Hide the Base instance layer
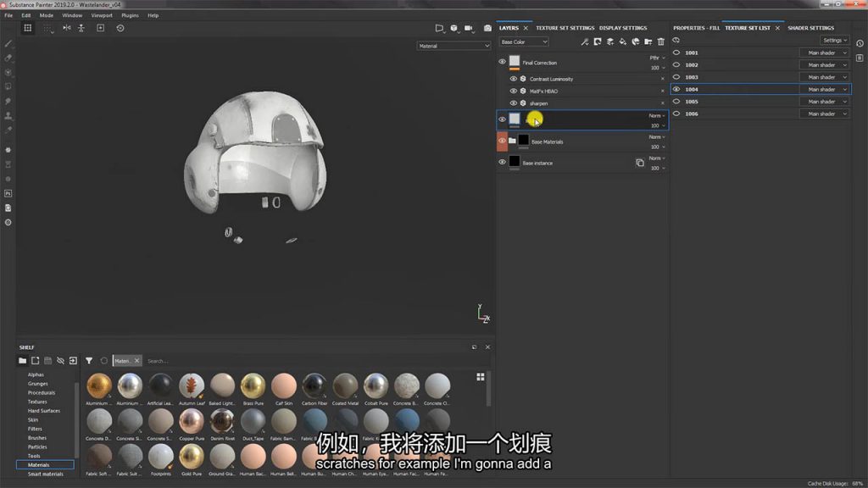Screen dimensions: 868x488 tap(502, 162)
